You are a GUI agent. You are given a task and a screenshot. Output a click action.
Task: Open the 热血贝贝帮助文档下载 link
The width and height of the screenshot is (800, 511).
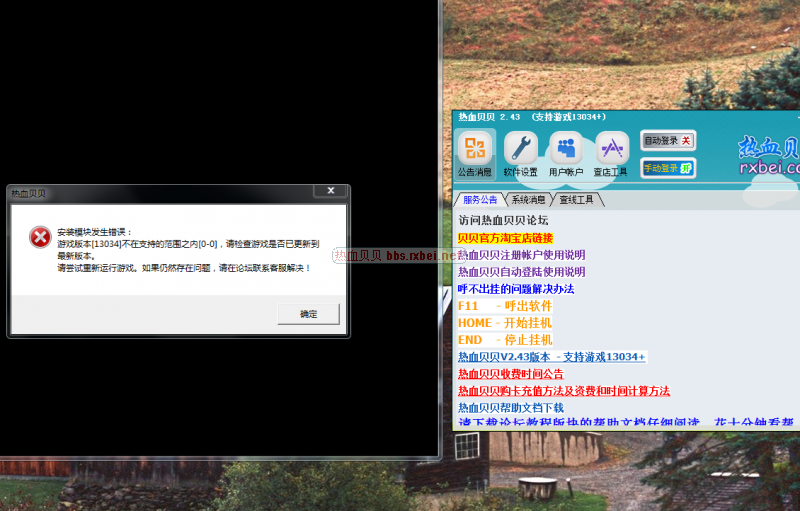[511, 408]
